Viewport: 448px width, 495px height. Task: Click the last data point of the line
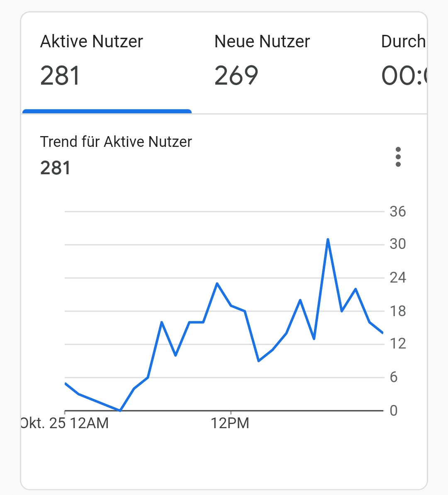[382, 333]
